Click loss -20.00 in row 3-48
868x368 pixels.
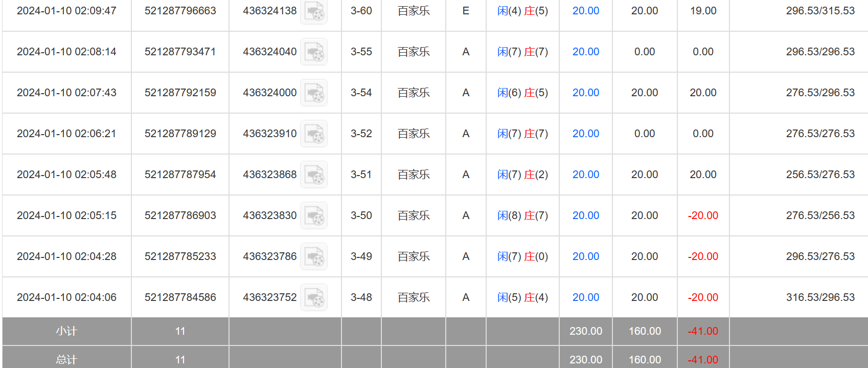pyautogui.click(x=703, y=297)
